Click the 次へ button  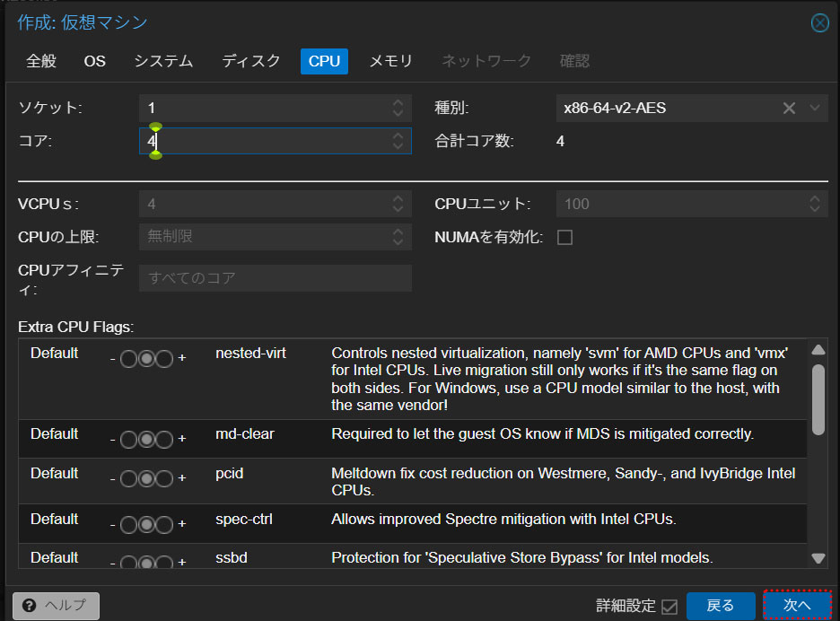[x=797, y=606]
